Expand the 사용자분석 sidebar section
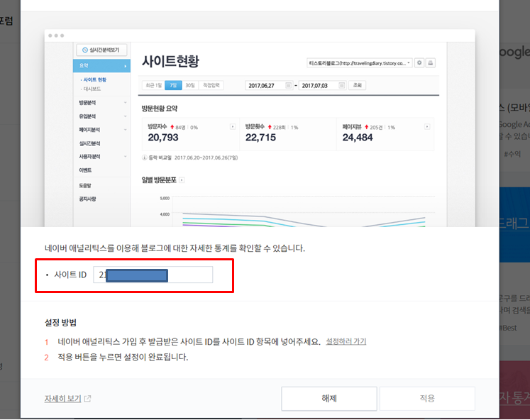Screen dimensions: 530x420 point(101,157)
